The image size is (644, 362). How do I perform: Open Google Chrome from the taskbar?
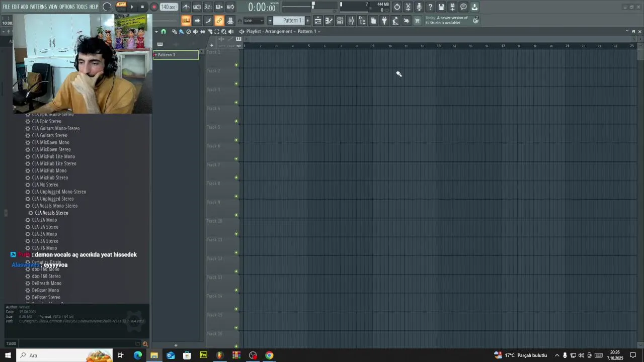269,355
